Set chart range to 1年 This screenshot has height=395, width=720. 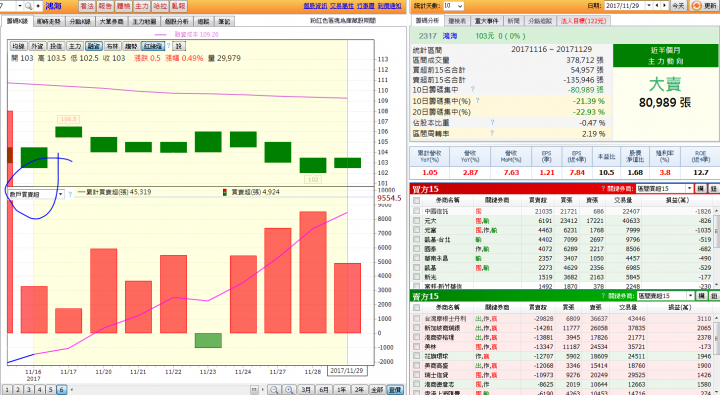[342, 389]
